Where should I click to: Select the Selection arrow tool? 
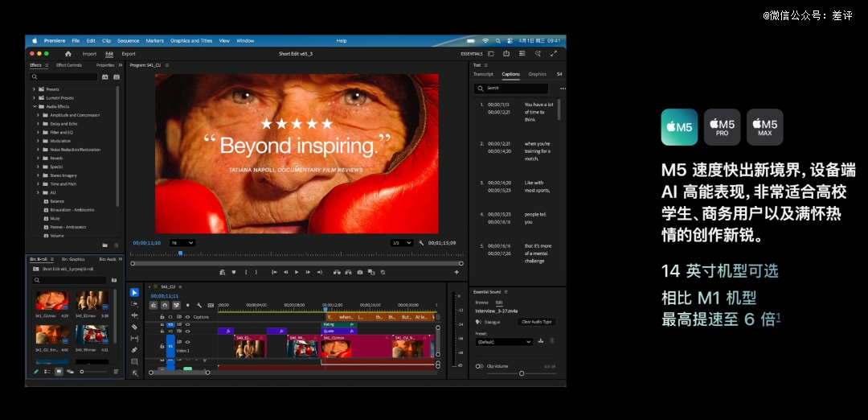coord(134,293)
